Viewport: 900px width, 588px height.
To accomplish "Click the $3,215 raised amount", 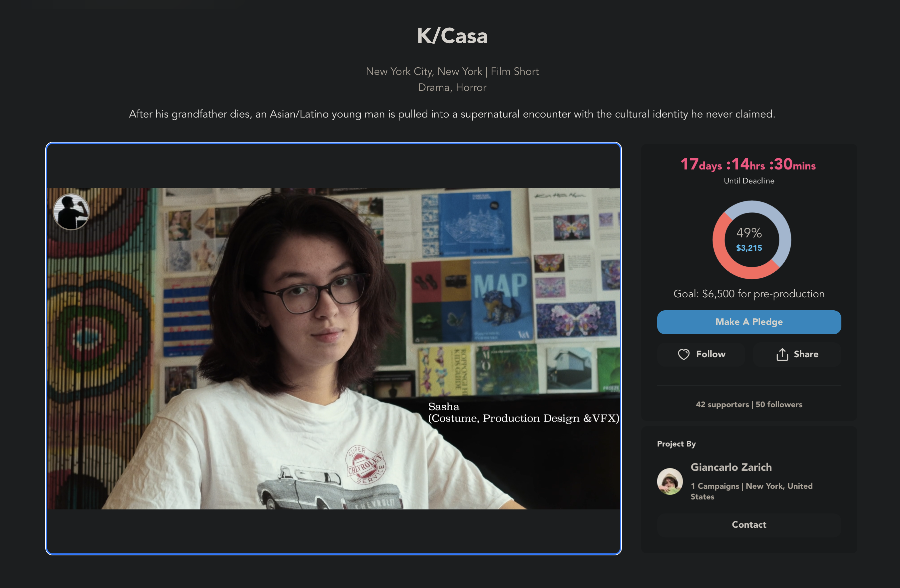I will tap(749, 248).
